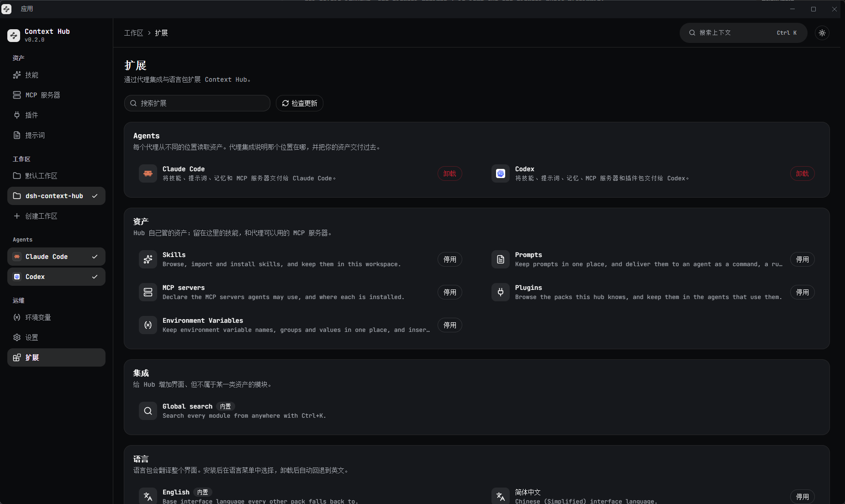Open 设置 settings in the sidebar
Image resolution: width=845 pixels, height=504 pixels.
[x=56, y=337]
